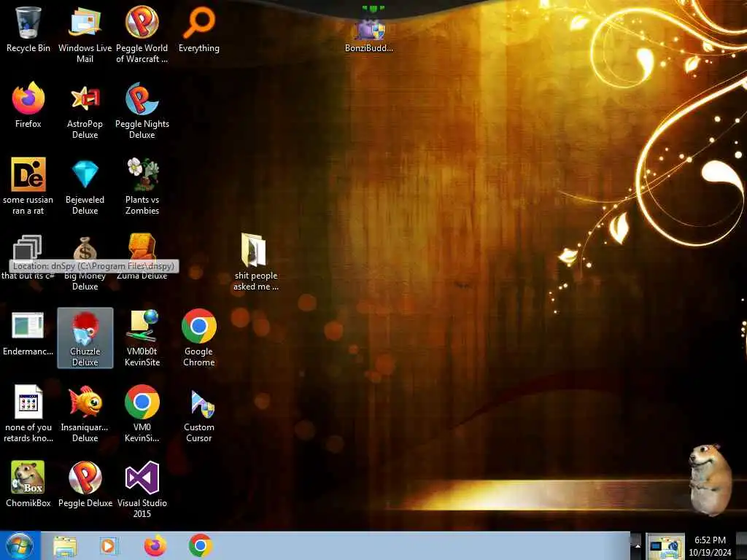Show hidden system tray icons

pyautogui.click(x=638, y=546)
